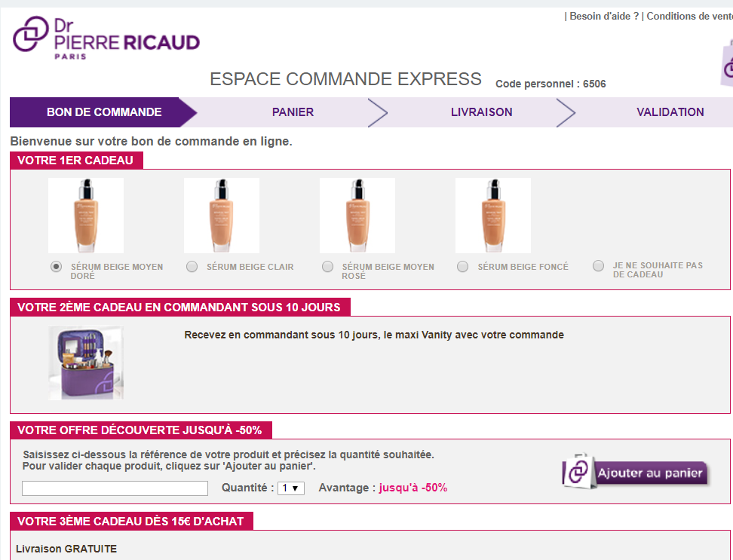Go to the Panier step tab
The height and width of the screenshot is (560, 733).
[293, 112]
